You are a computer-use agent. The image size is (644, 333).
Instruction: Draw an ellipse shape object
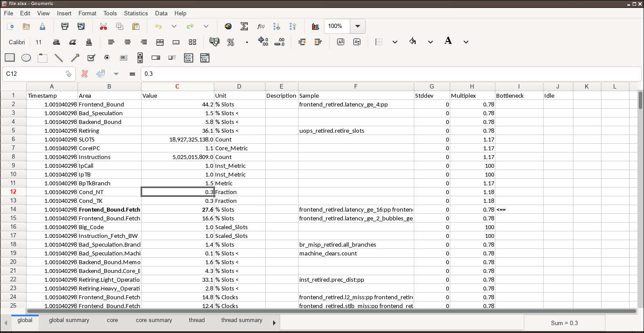[x=26, y=57]
